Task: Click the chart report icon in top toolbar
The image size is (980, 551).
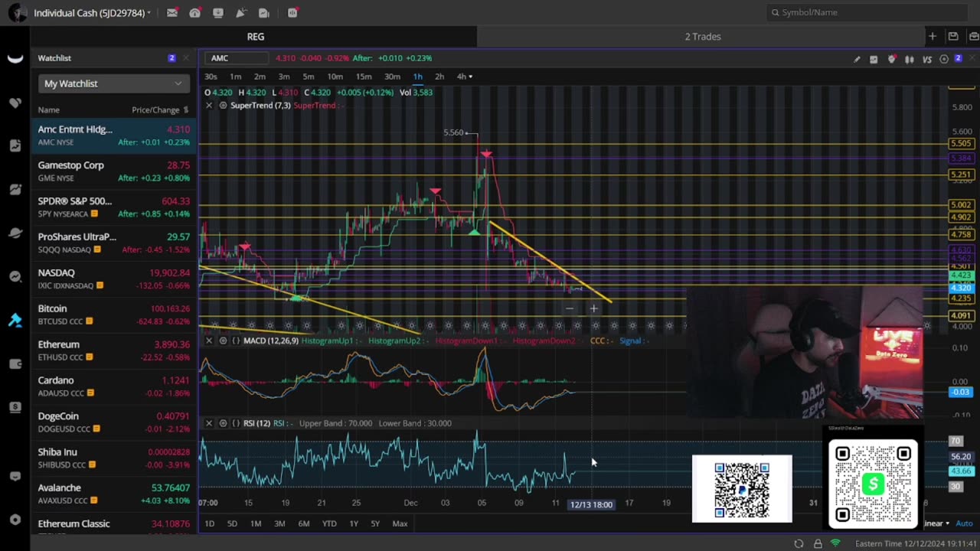Action: pos(264,13)
